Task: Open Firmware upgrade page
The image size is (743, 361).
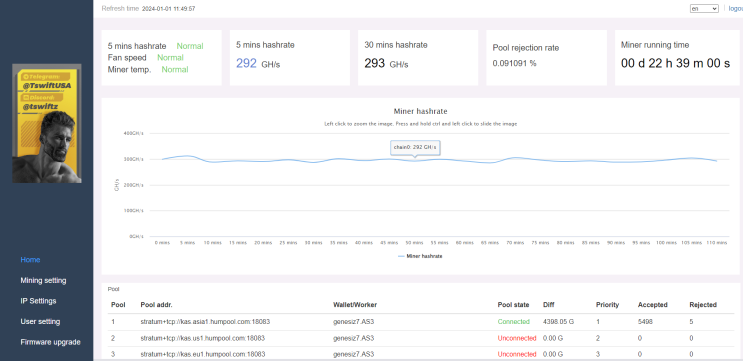Action: click(50, 342)
